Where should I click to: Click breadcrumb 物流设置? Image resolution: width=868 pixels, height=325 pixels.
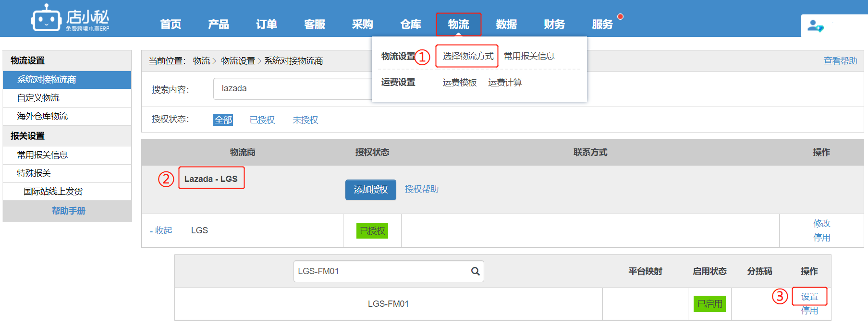238,61
